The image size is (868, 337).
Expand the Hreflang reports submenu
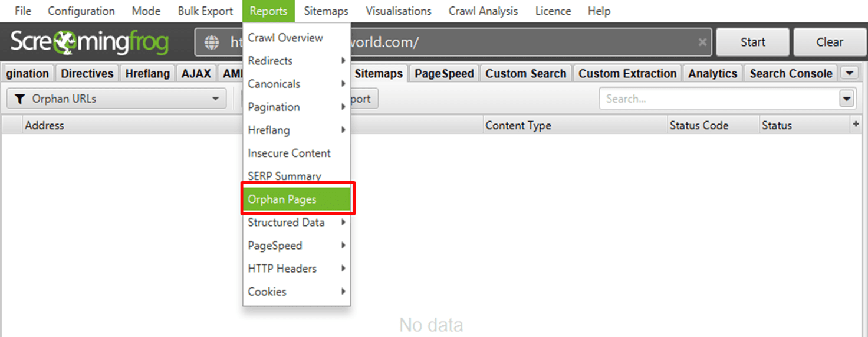297,130
